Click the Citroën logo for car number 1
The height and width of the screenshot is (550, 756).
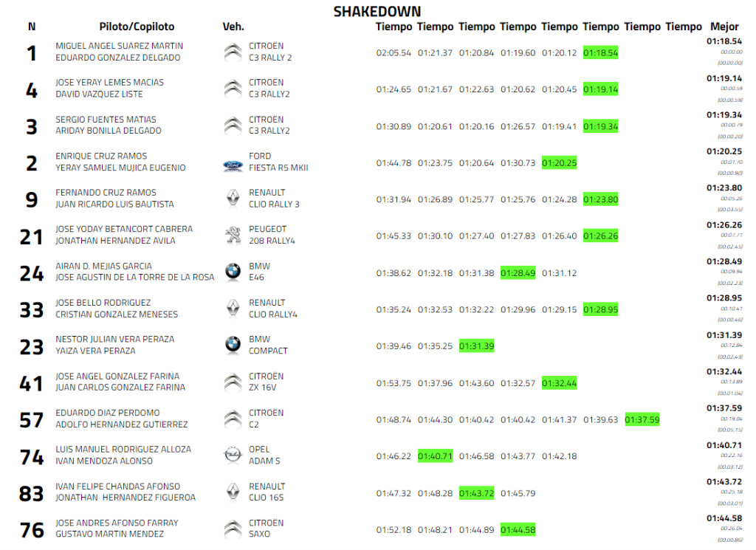tap(233, 52)
